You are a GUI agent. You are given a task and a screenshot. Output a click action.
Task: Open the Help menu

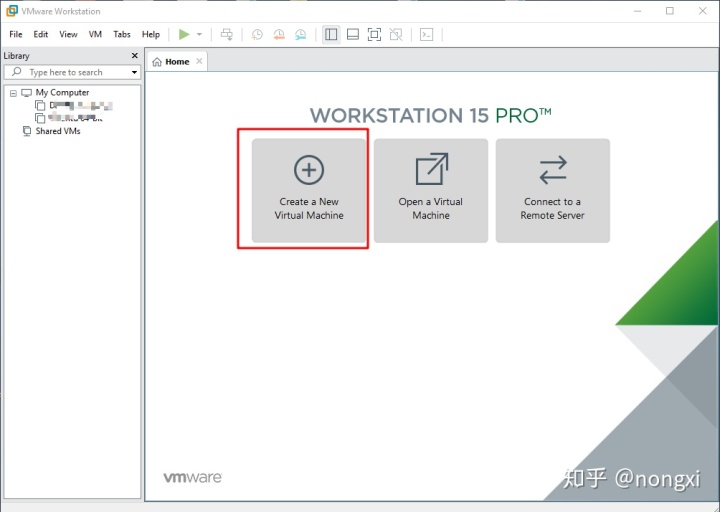click(x=151, y=34)
